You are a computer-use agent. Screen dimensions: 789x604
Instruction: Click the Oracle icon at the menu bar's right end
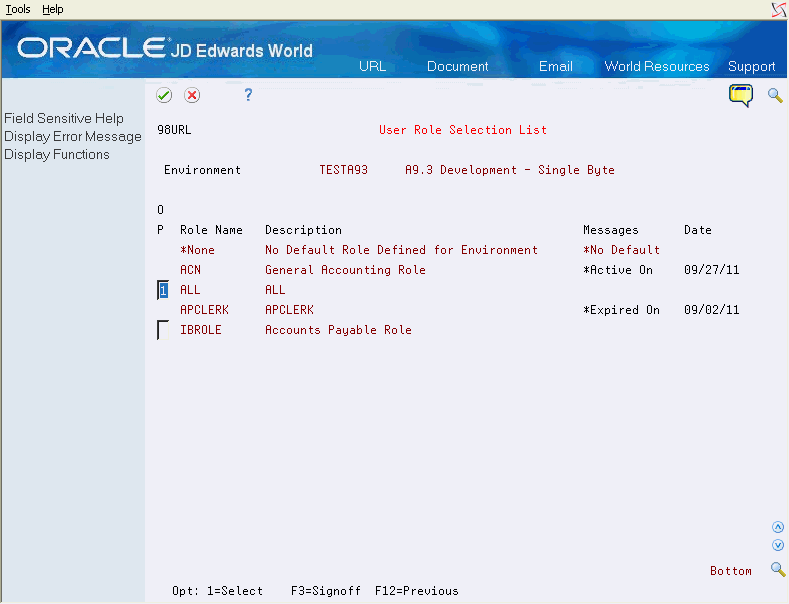click(779, 10)
